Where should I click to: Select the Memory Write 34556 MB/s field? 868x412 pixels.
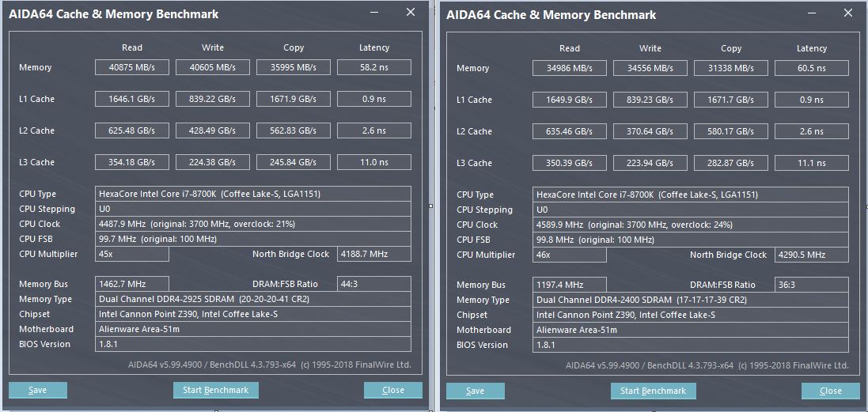650,68
